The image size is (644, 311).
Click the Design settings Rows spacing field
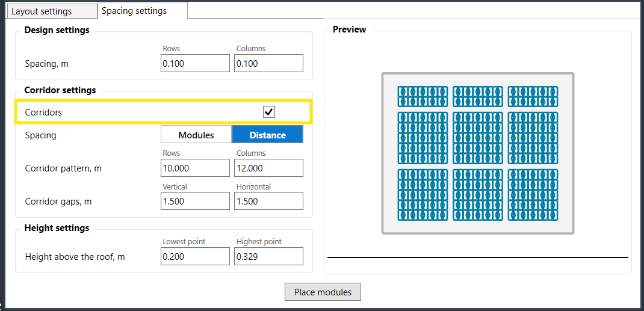[195, 64]
